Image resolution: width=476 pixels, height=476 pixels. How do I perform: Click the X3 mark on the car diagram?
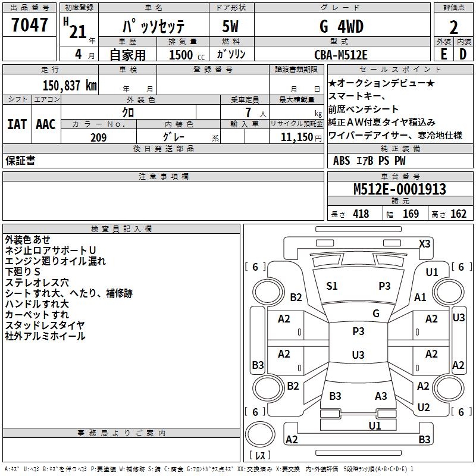(x=424, y=244)
